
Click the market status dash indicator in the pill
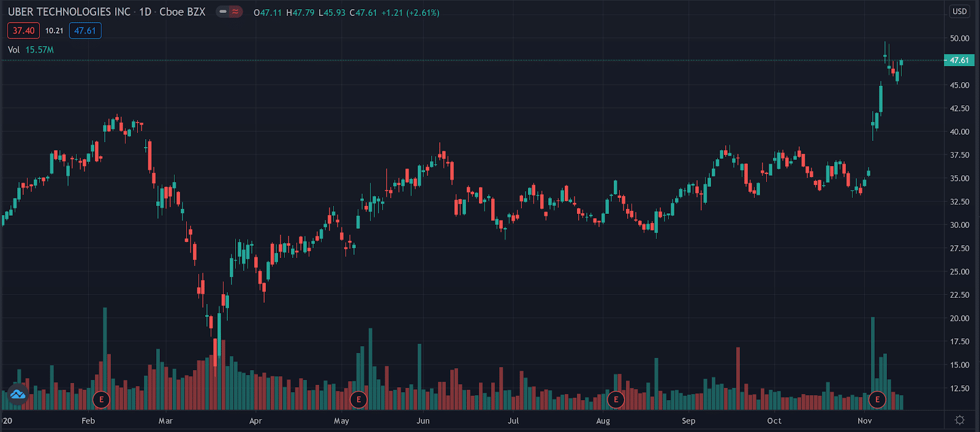[x=223, y=12]
